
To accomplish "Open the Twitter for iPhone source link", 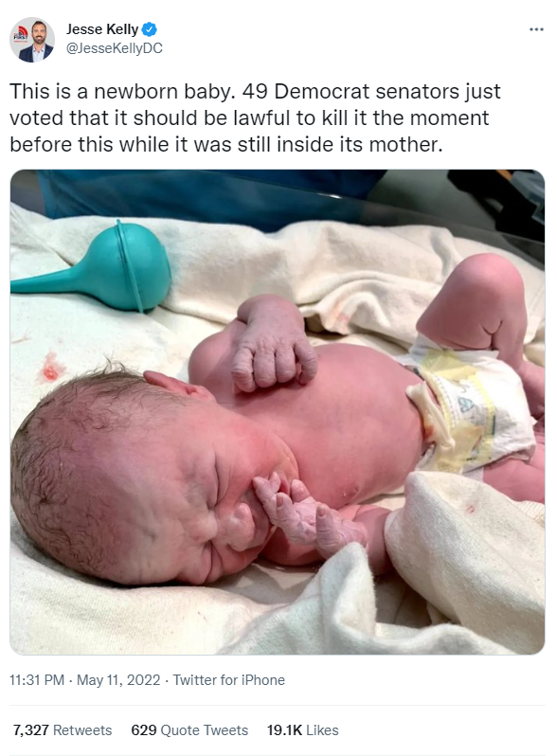I will click(229, 680).
